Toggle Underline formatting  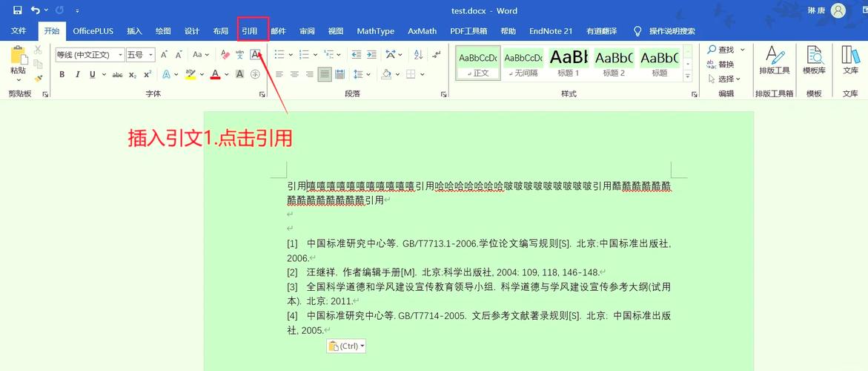point(92,74)
